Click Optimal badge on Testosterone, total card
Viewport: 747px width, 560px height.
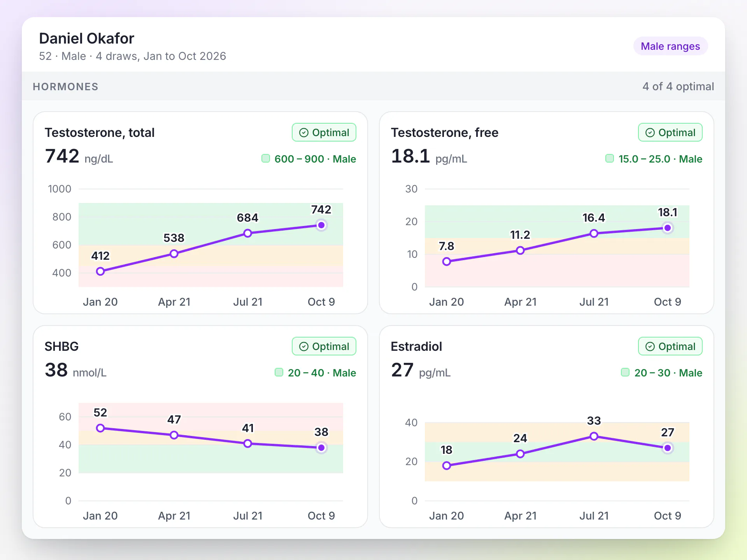coord(324,133)
